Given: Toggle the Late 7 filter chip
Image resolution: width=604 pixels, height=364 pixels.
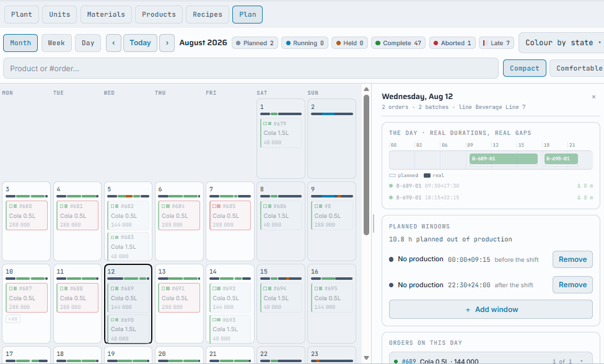Looking at the screenshot, I should click(x=497, y=43).
